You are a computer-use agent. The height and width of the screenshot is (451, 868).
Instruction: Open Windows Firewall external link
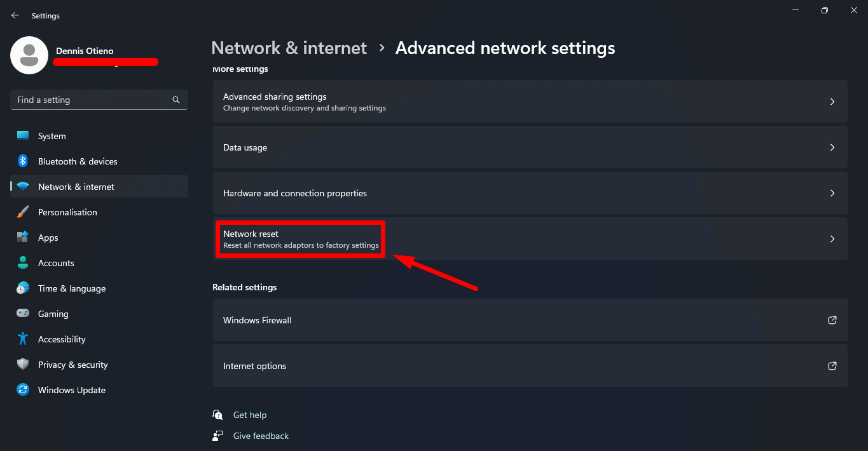(530, 320)
